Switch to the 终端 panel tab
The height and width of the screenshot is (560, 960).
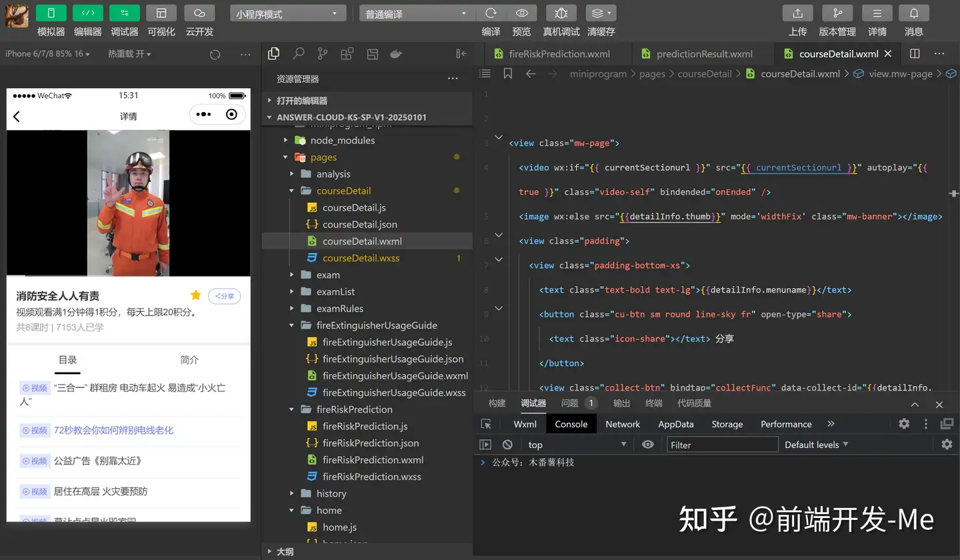[654, 403]
